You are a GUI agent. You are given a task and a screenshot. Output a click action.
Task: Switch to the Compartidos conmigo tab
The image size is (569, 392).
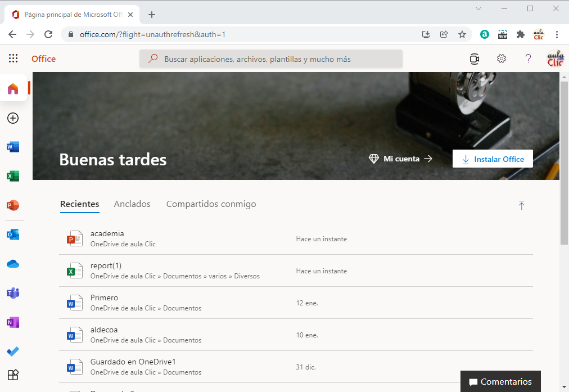click(x=211, y=204)
